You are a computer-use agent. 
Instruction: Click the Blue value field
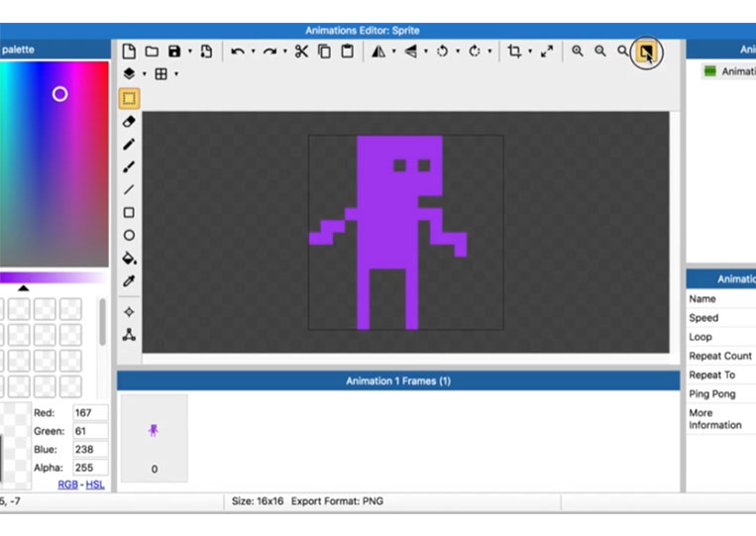[x=90, y=449]
